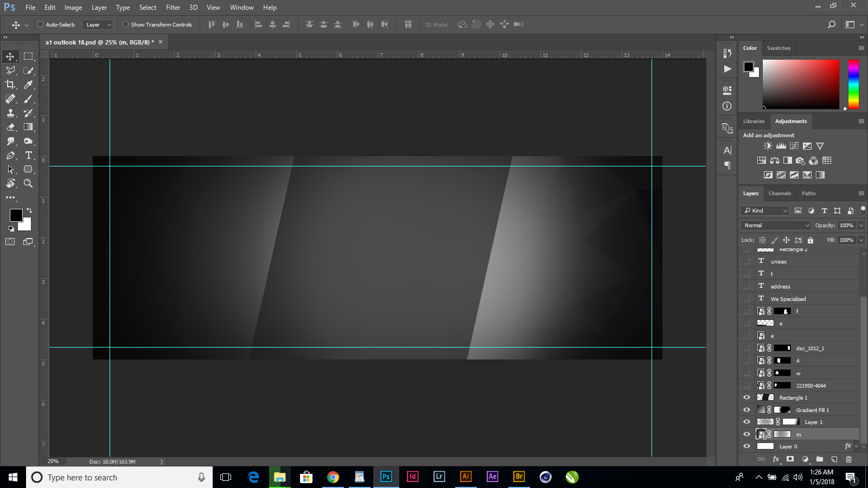Select the Crop tool
This screenshot has height=488, width=868.
(x=10, y=85)
